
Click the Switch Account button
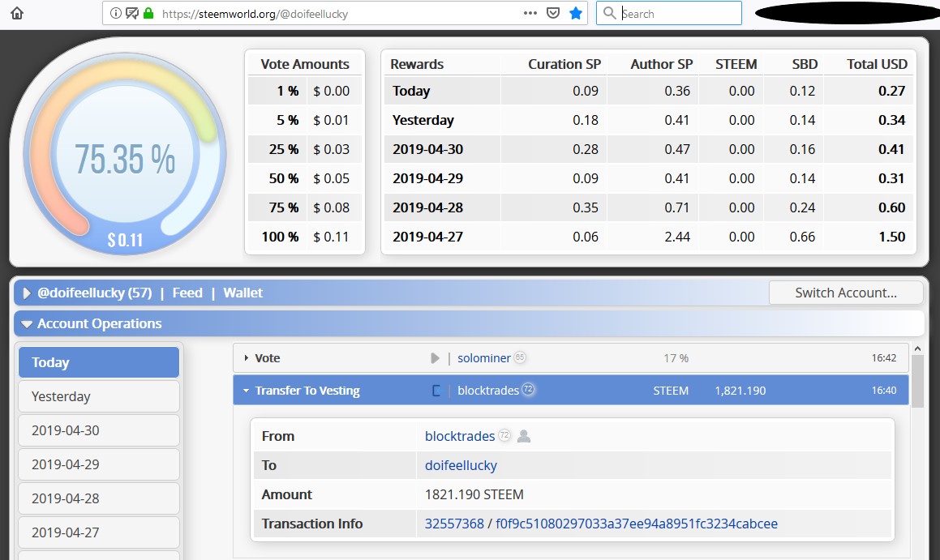coord(845,293)
